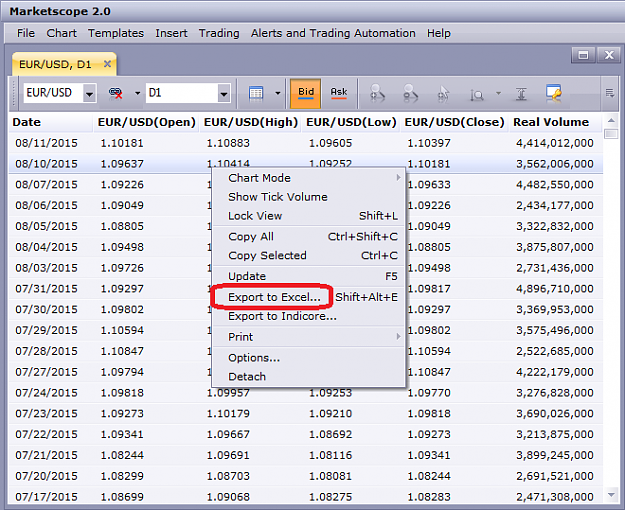Choose Lock View from context menu
Image resolution: width=625 pixels, height=510 pixels.
coord(309,216)
